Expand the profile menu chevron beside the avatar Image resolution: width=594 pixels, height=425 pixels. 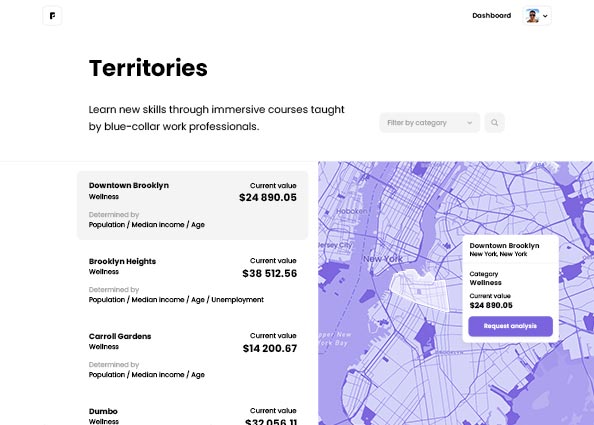[545, 16]
